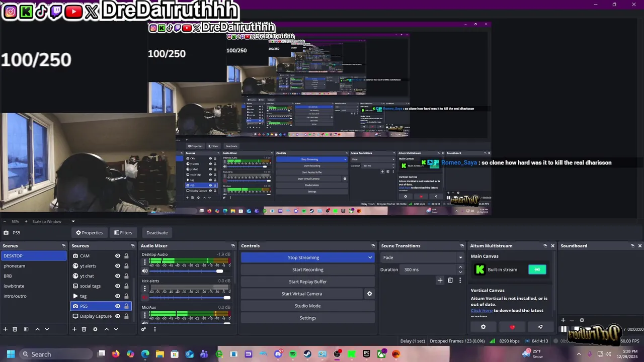Open Audio Mixer bottom three-dot menu
Viewport: 644px width, 362px height.
[155, 329]
